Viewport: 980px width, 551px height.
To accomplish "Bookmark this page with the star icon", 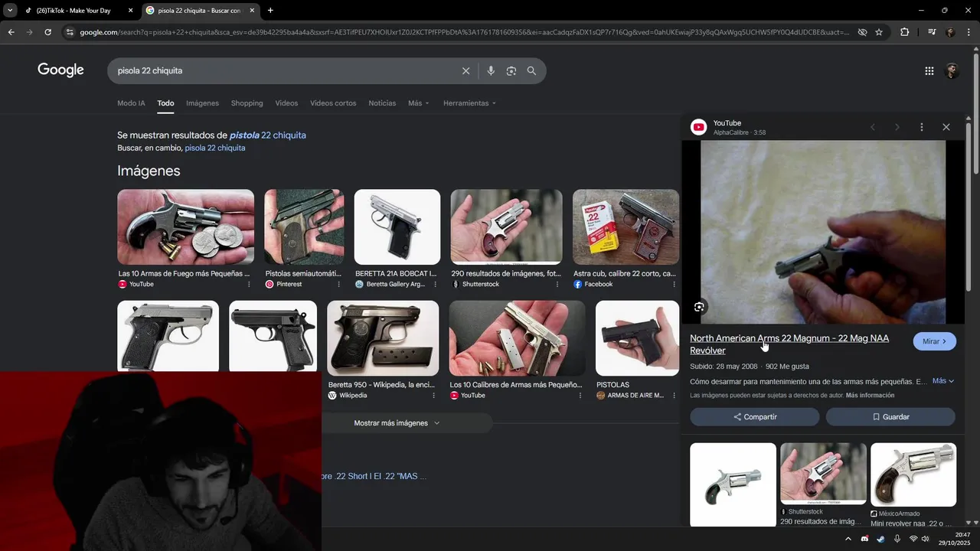I will [879, 32].
